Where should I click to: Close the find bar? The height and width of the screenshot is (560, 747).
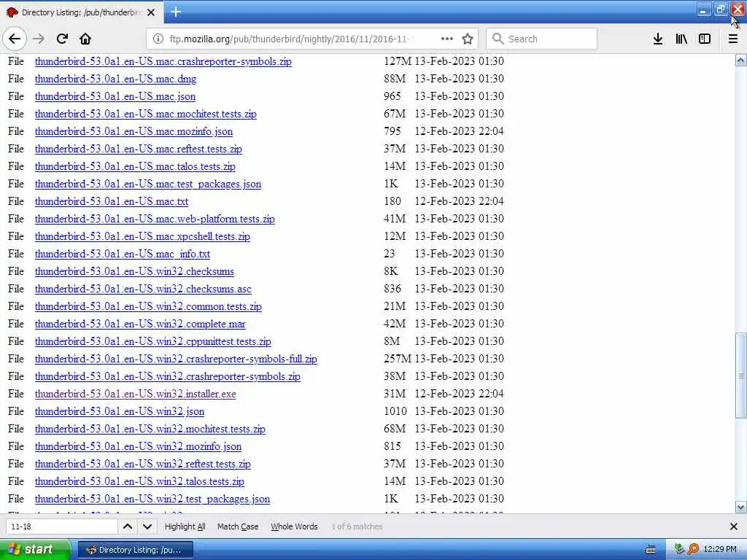(734, 526)
